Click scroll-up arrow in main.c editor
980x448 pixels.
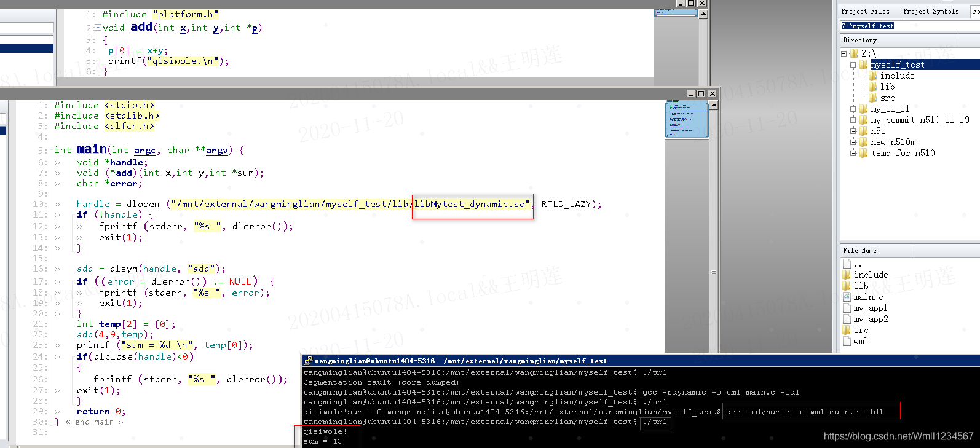(714, 105)
